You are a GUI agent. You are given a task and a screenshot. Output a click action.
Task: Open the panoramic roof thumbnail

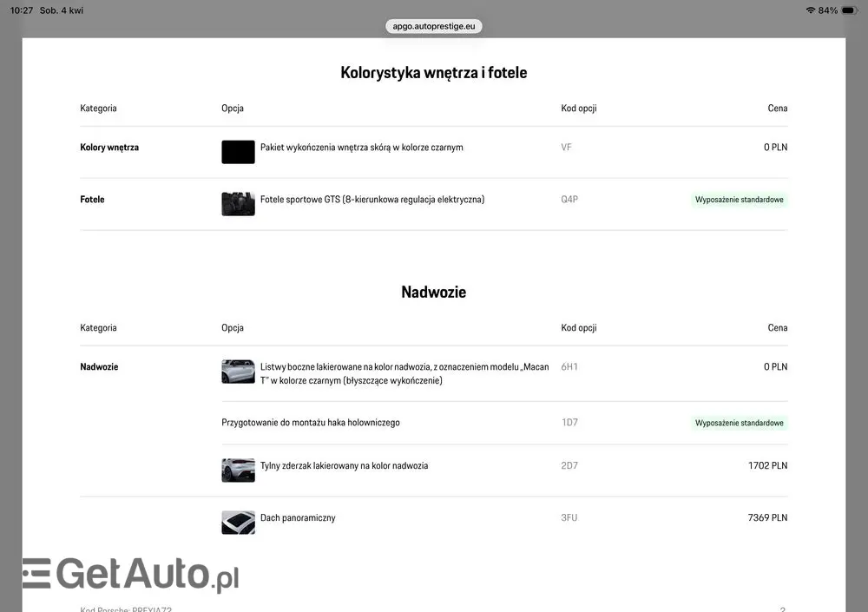(x=238, y=522)
